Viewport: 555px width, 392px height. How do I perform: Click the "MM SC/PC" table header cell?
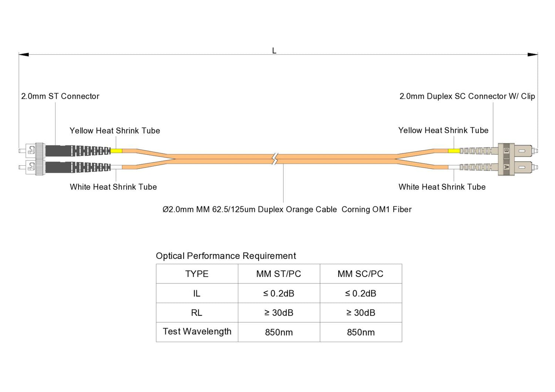(x=360, y=274)
